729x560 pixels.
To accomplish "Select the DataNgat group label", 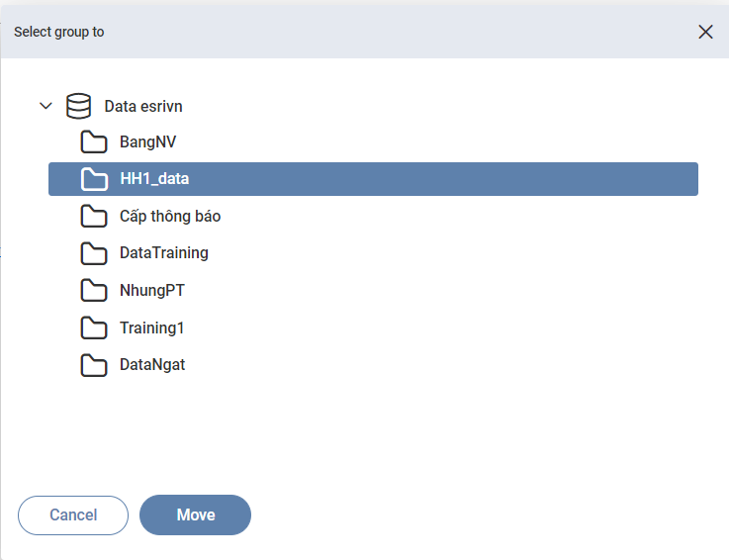I will [x=152, y=365].
